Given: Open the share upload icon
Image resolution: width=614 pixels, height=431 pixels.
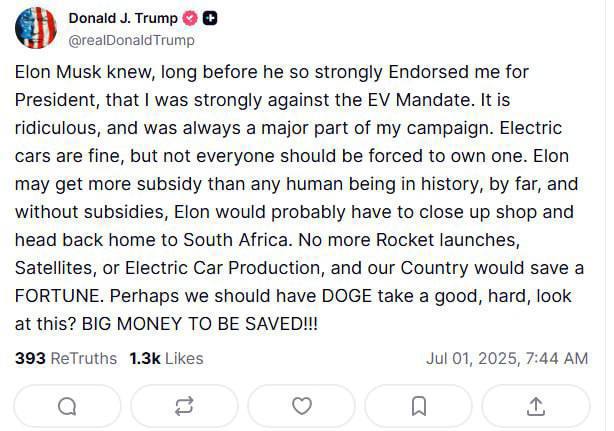Looking at the screenshot, I should tap(536, 406).
